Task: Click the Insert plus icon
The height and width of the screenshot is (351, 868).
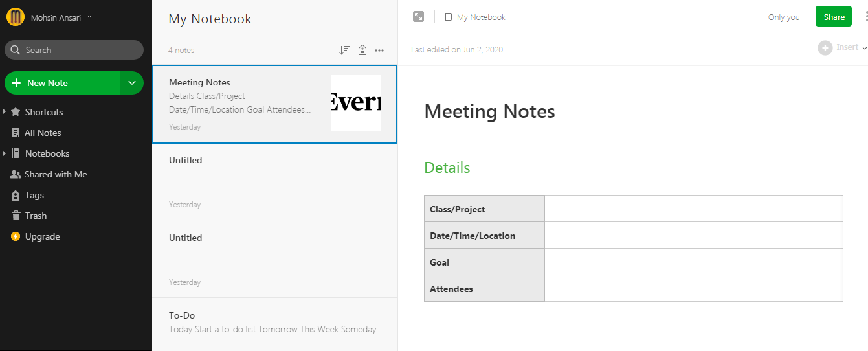Action: coord(825,47)
